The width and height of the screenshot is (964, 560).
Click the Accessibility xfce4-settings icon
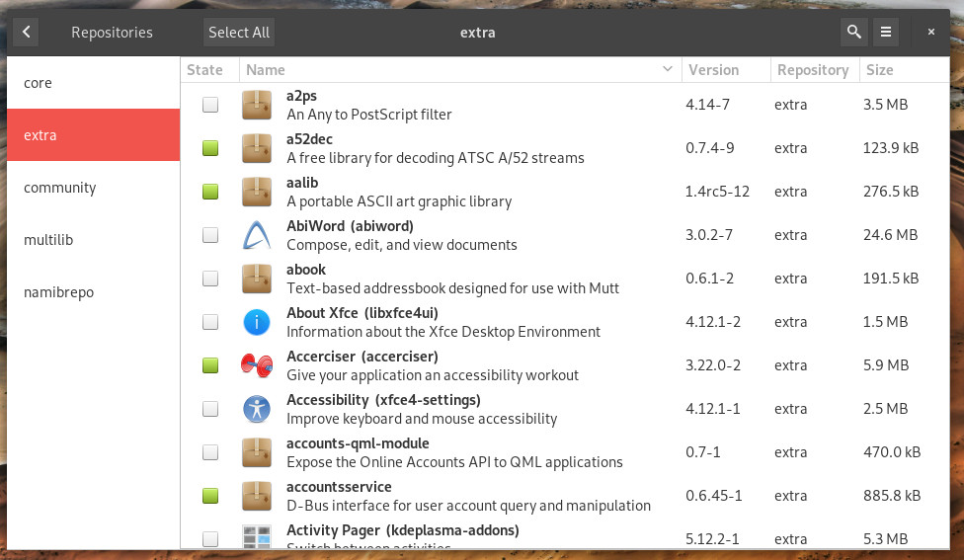[x=257, y=409]
